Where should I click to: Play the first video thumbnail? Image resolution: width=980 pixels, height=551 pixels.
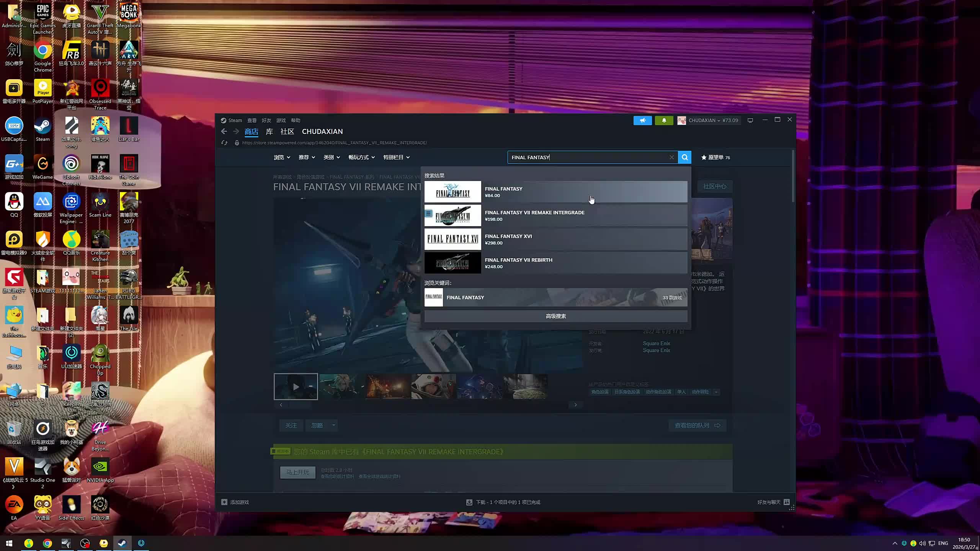pos(296,386)
